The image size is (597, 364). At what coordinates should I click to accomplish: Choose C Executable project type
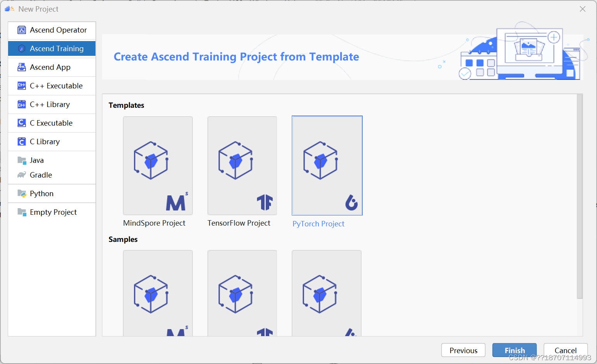tap(52, 123)
